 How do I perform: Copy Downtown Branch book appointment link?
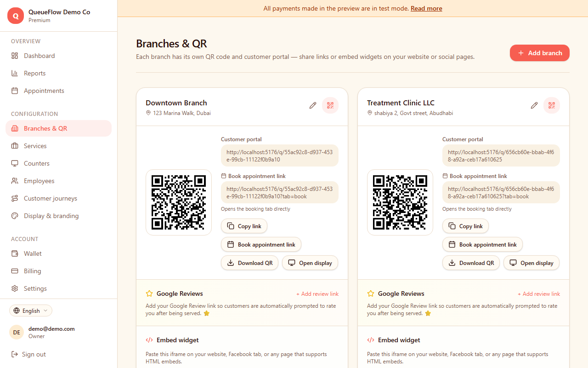tap(261, 245)
